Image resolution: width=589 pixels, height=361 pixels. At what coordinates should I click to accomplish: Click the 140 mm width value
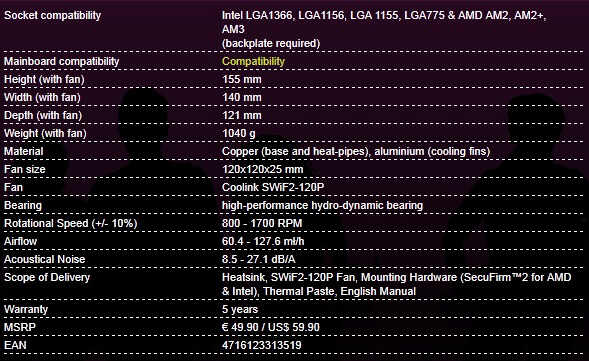242,97
